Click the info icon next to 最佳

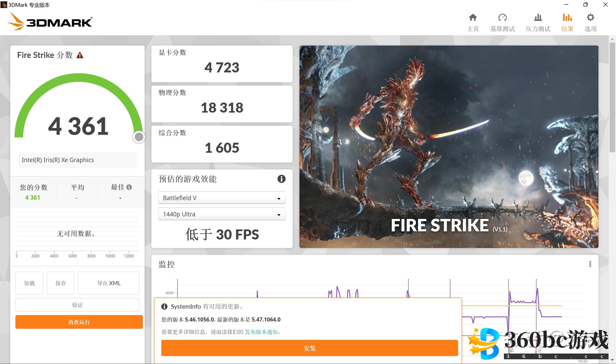pyautogui.click(x=129, y=187)
